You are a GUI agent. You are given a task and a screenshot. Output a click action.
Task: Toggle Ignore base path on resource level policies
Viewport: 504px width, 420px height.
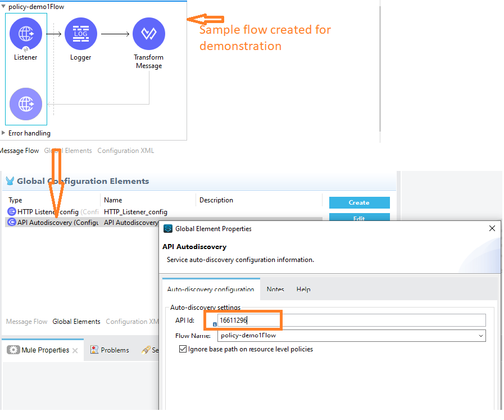coord(183,349)
